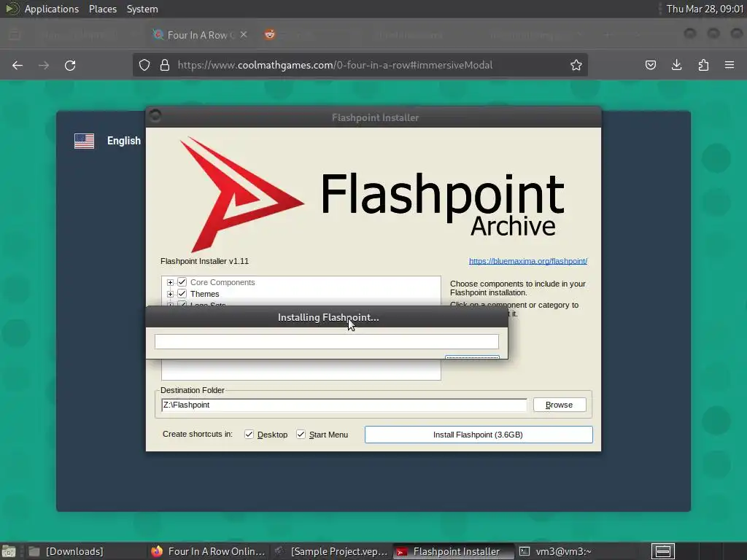Click the English language label
The height and width of the screenshot is (560, 747).
tap(124, 141)
